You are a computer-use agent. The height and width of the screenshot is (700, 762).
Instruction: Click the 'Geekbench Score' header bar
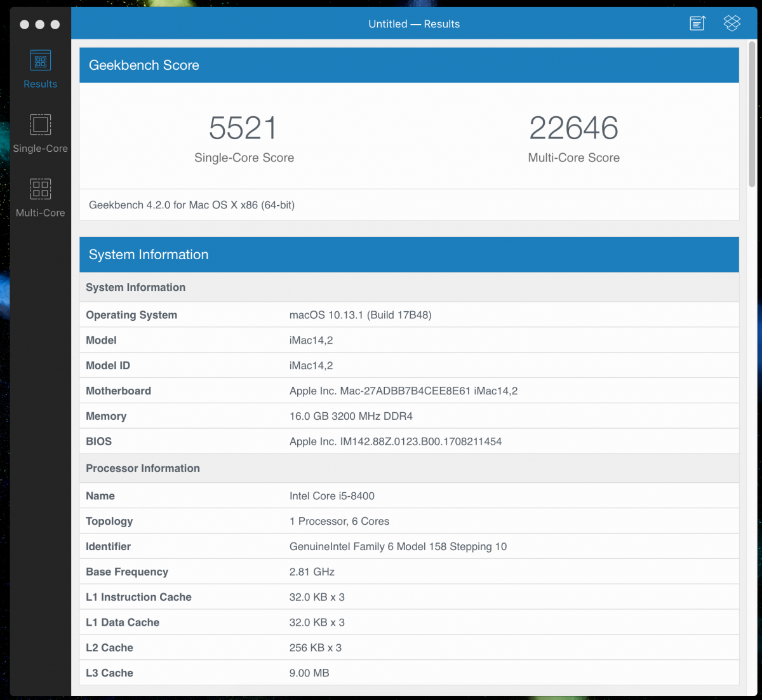point(409,65)
